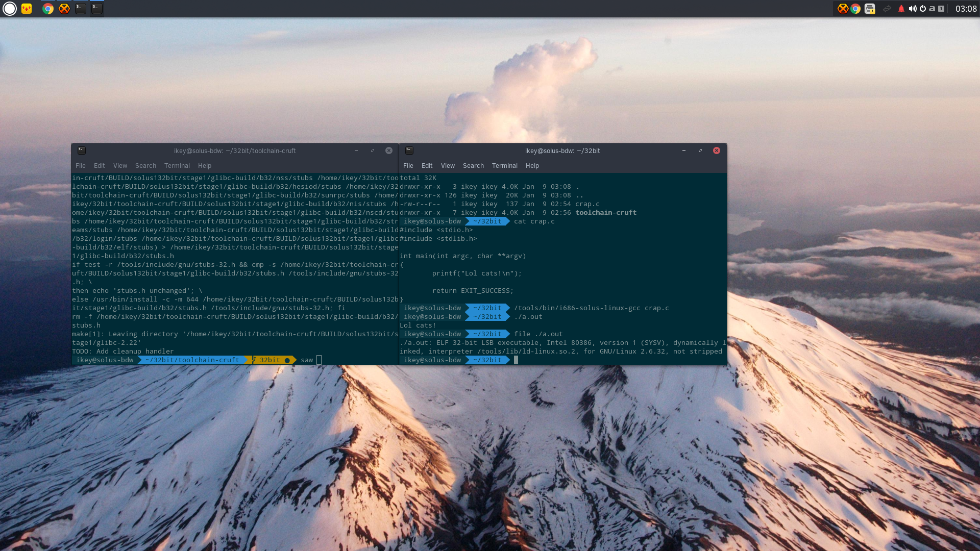This screenshot has width=980, height=551.
Task: Click title 'ikey@solus-bdw: ~/32bit/toolchain-cruft'
Action: pyautogui.click(x=235, y=151)
